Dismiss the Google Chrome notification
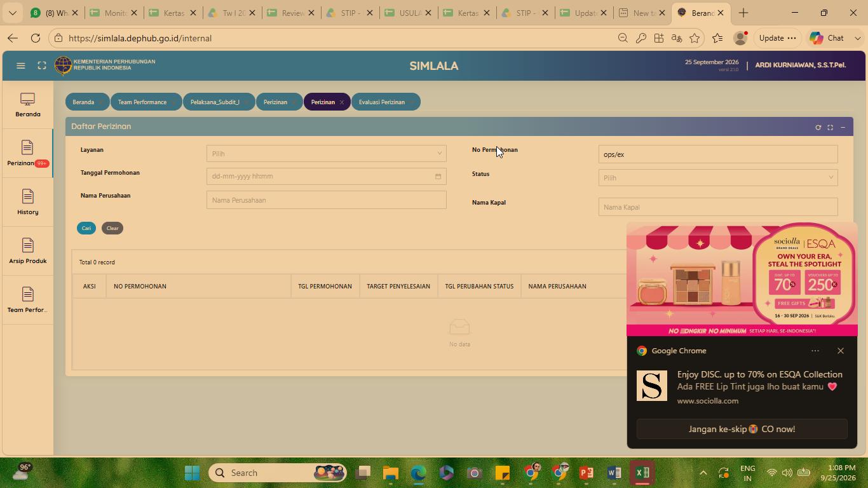 (841, 351)
